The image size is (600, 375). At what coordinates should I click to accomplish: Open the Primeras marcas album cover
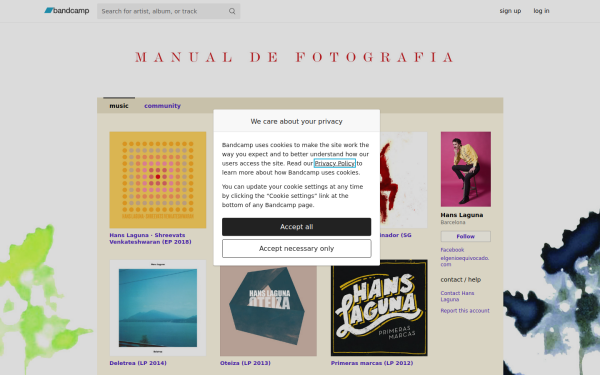[379, 308]
